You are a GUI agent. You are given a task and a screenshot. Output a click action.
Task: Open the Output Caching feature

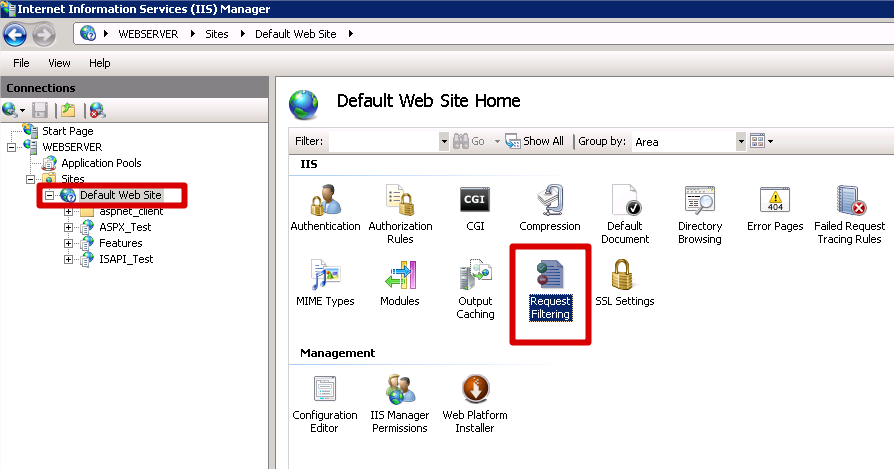point(475,289)
